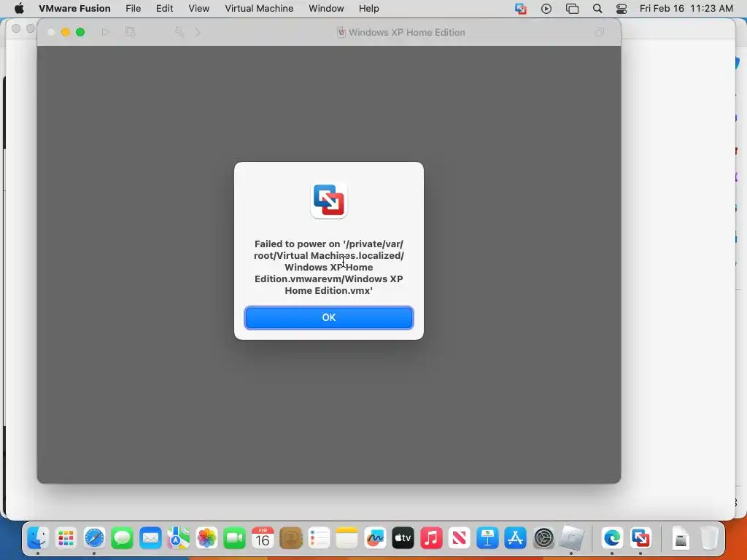
Task: Click the Unity view icon in the title bar
Action: pyautogui.click(x=600, y=32)
